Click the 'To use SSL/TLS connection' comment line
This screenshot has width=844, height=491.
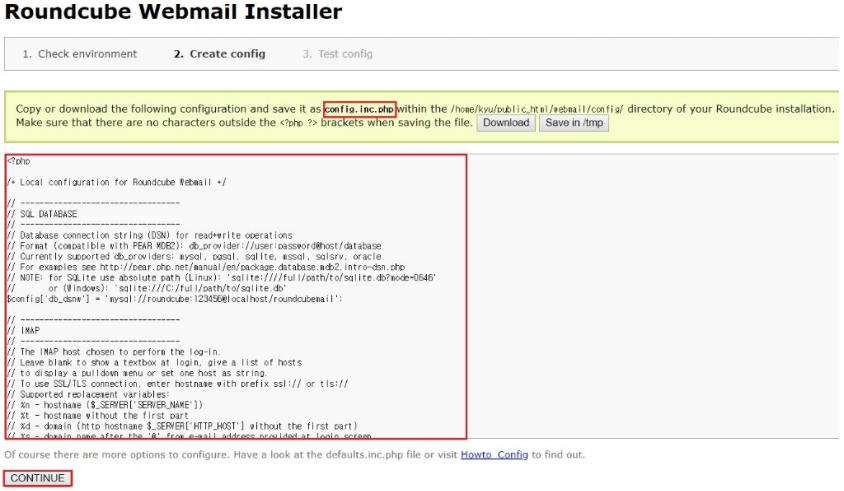(178, 384)
